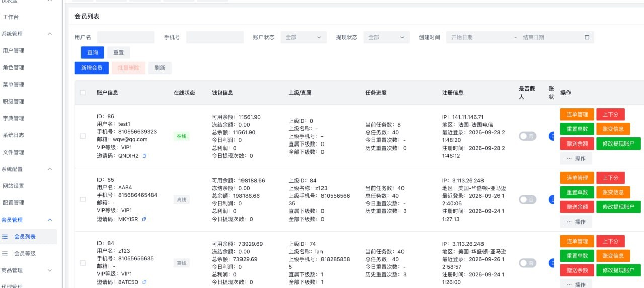Click the 重置 button
Screen dimensions: 644x288
click(119, 53)
